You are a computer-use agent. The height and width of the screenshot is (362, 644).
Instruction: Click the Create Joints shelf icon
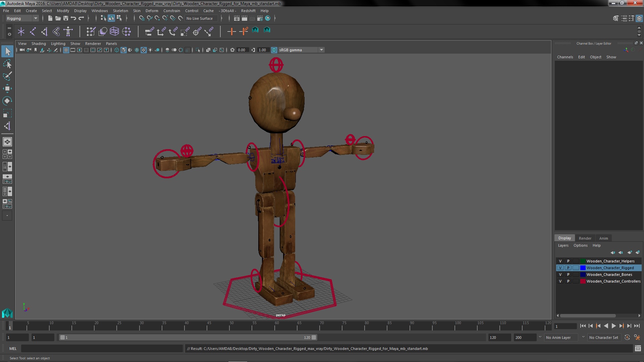(x=33, y=32)
